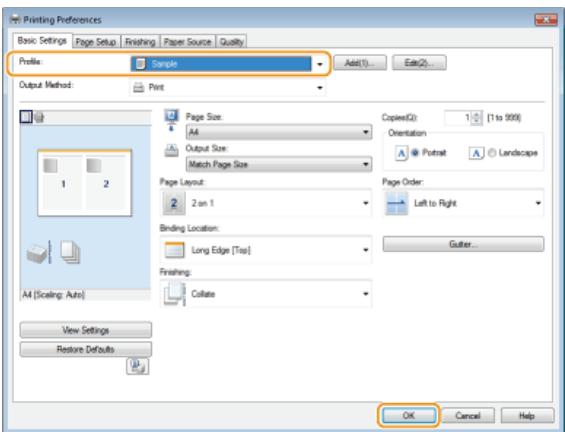
Task: Click the Copies spinner arrows
Action: tap(476, 118)
